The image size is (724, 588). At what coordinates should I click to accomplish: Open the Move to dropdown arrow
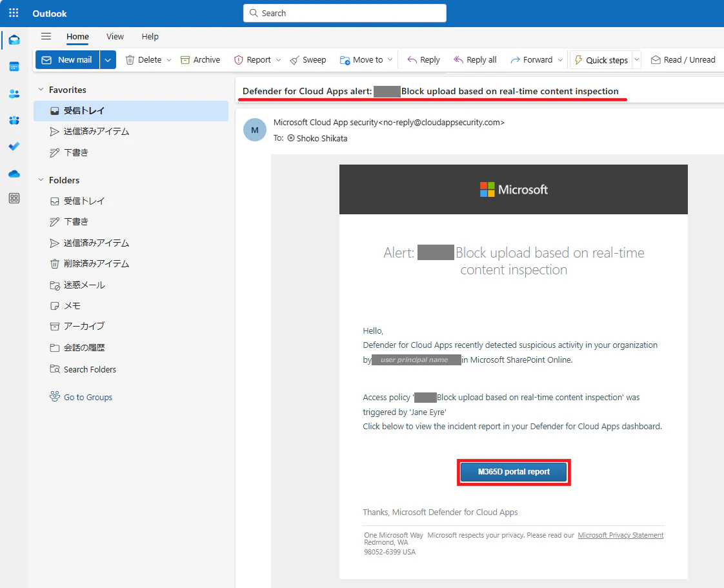click(390, 60)
